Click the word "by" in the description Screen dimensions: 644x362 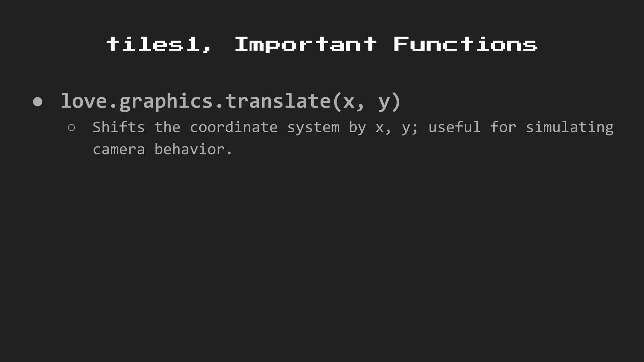point(357,127)
